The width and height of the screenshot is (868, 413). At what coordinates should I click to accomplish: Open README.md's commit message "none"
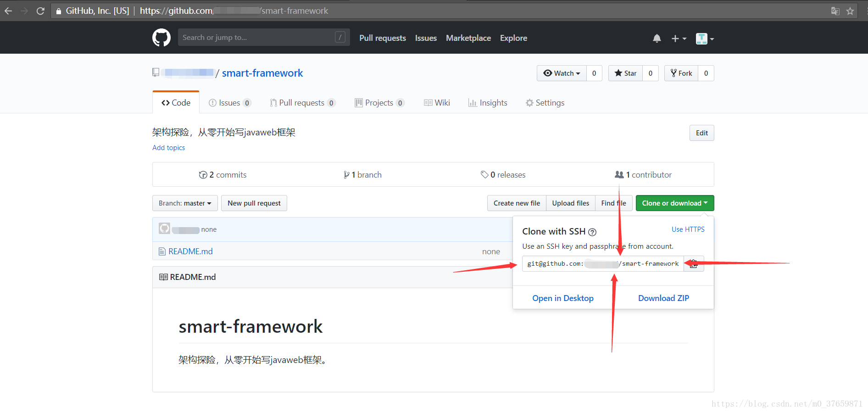pyautogui.click(x=491, y=251)
